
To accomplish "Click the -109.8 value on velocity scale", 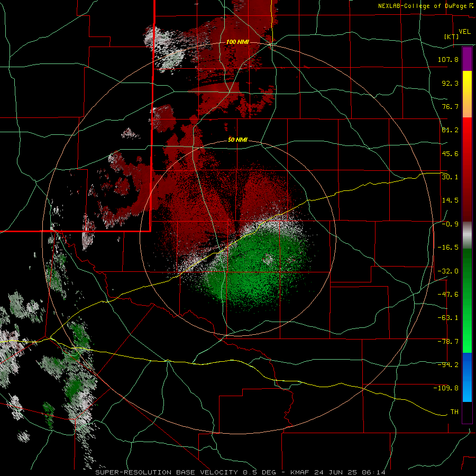I will [x=446, y=388].
